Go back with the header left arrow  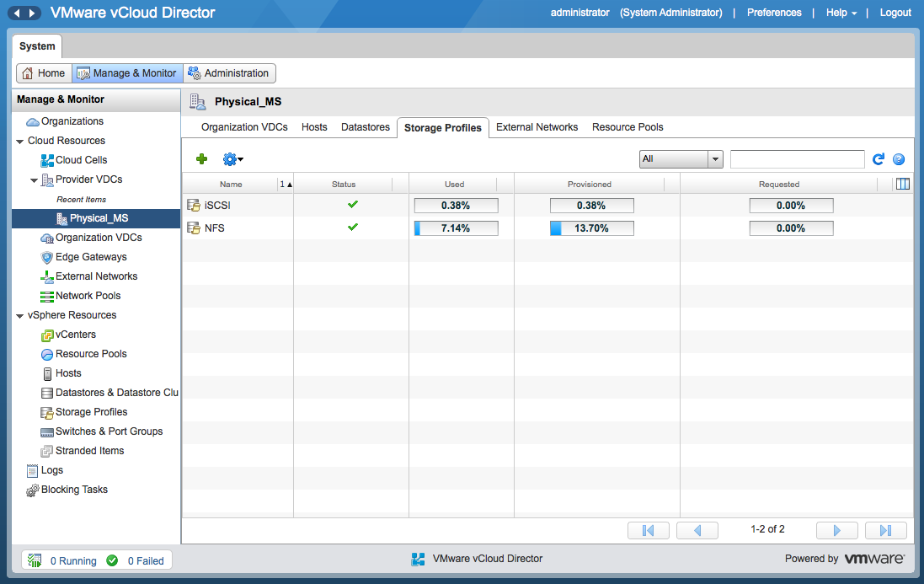pyautogui.click(x=17, y=13)
